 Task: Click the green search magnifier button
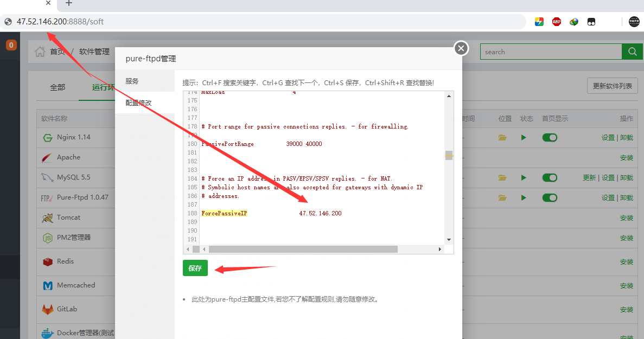click(x=632, y=52)
